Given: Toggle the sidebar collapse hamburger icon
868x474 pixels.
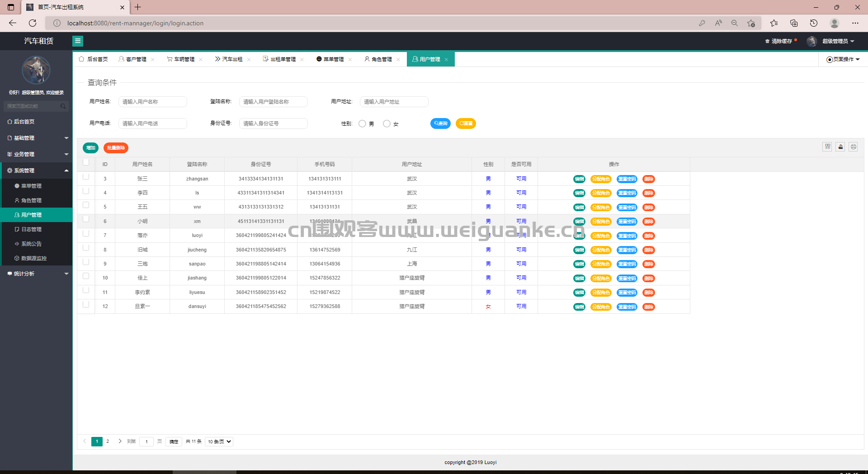Looking at the screenshot, I should tap(78, 41).
